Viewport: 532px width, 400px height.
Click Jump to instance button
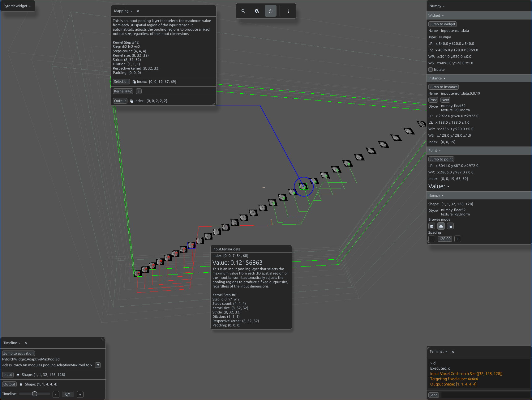[443, 87]
